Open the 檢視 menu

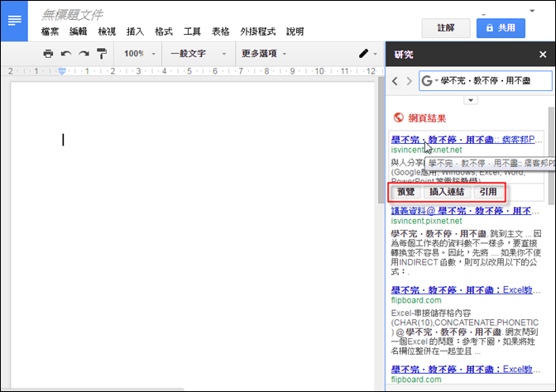point(107,31)
